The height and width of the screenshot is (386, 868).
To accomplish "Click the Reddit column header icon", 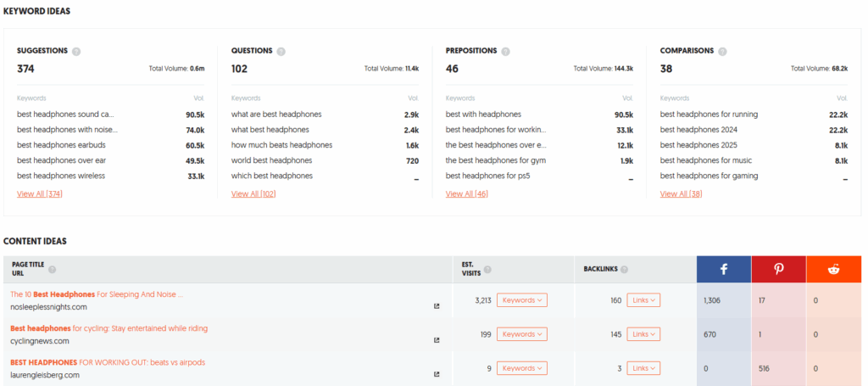I will coord(834,269).
